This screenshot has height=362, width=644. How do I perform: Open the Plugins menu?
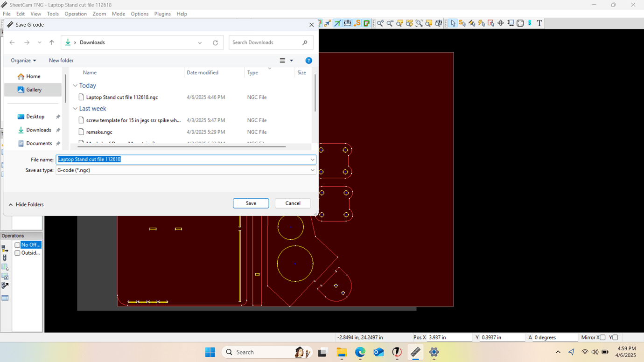(x=162, y=14)
